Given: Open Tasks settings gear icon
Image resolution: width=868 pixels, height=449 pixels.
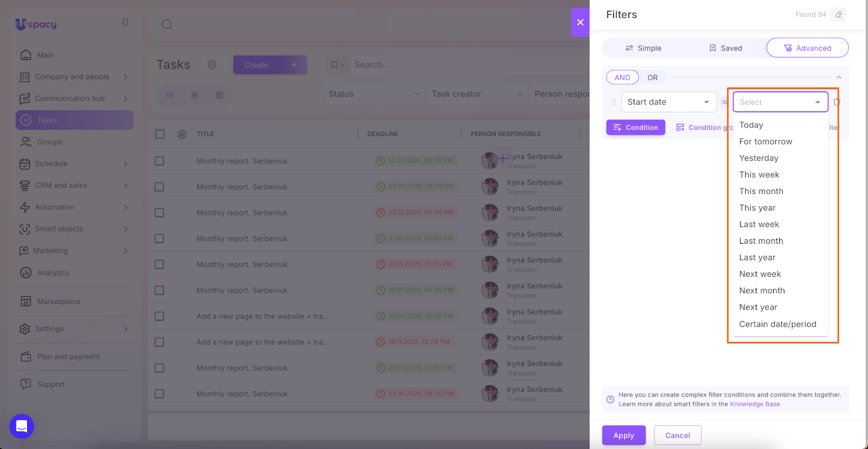Looking at the screenshot, I should click(x=212, y=65).
